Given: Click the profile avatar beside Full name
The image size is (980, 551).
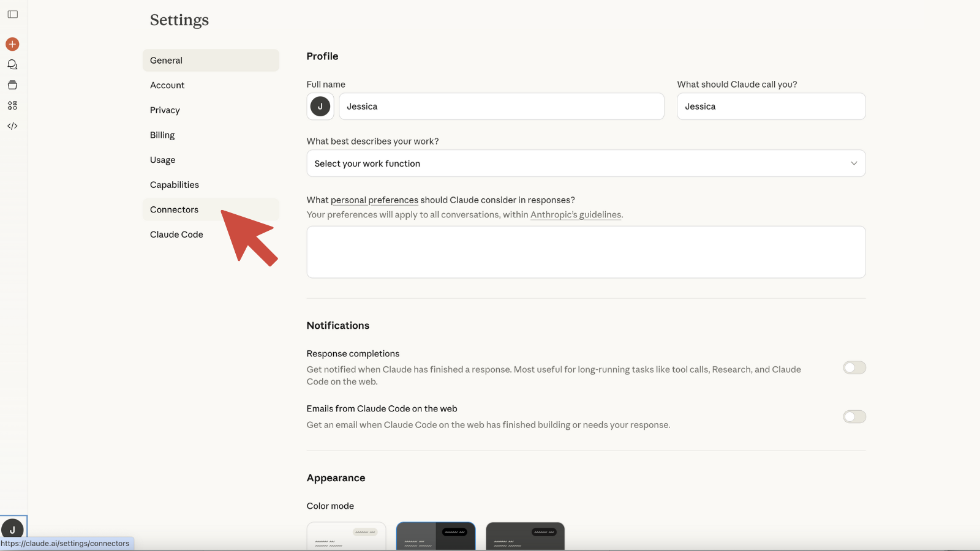Looking at the screenshot, I should (320, 107).
